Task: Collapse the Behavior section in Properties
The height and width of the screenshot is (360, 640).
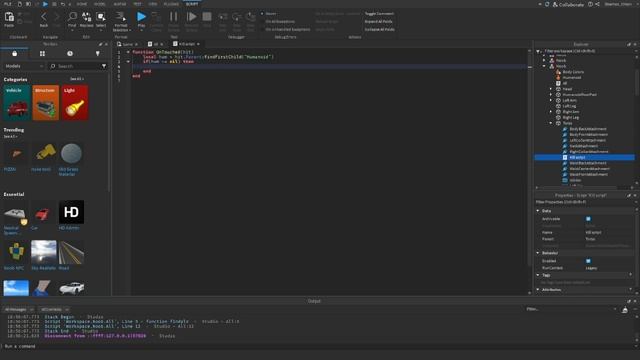Action: click(538, 253)
